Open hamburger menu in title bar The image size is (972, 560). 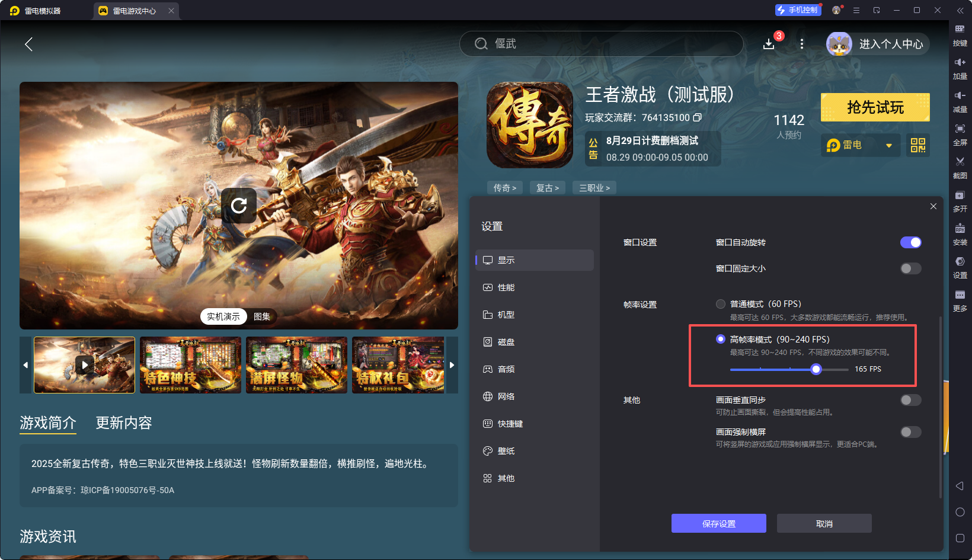coord(856,10)
